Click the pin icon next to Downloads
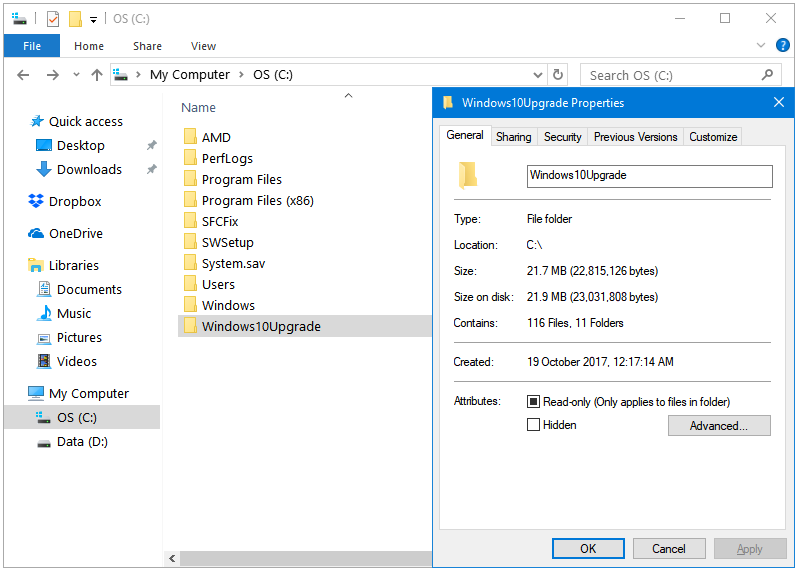The image size is (798, 571). 152,169
